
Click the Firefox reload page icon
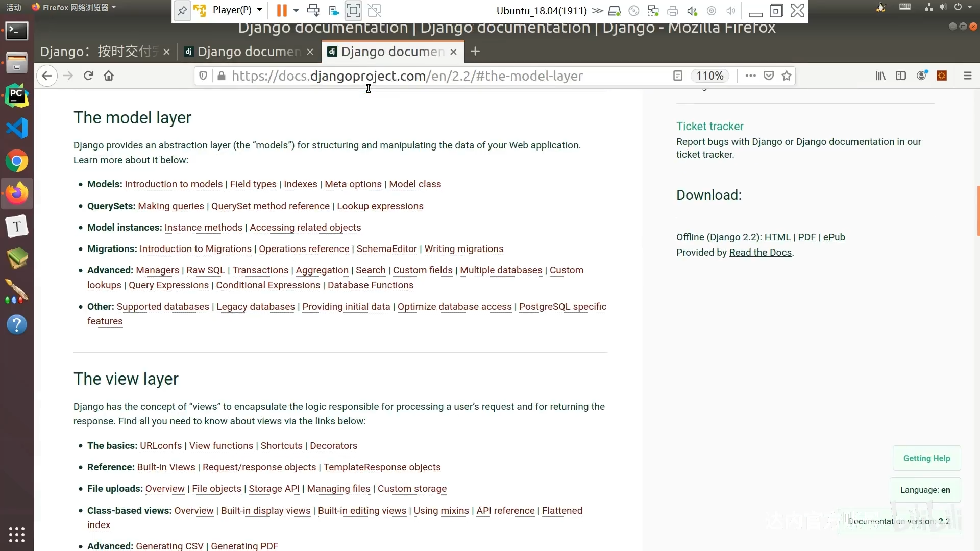[x=88, y=76]
